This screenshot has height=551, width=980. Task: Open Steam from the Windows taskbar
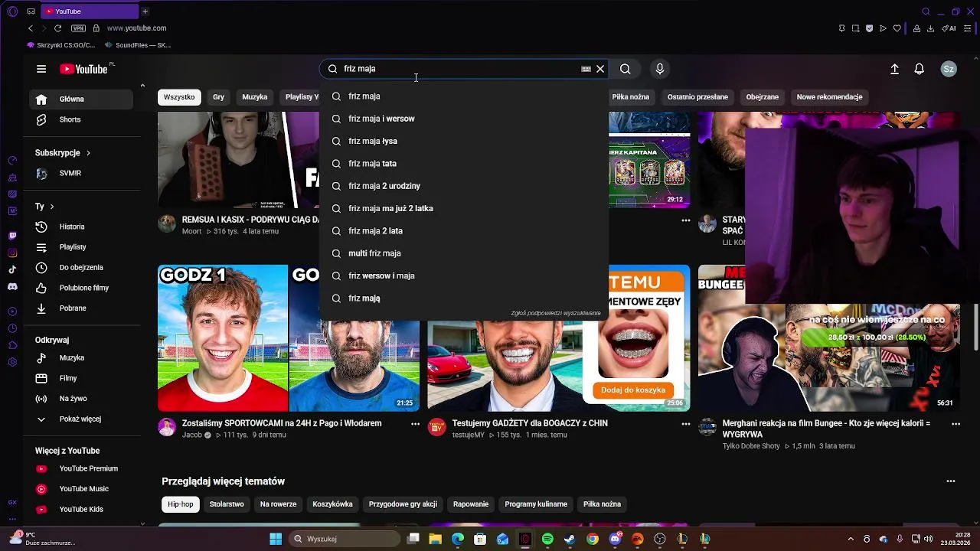point(570,540)
